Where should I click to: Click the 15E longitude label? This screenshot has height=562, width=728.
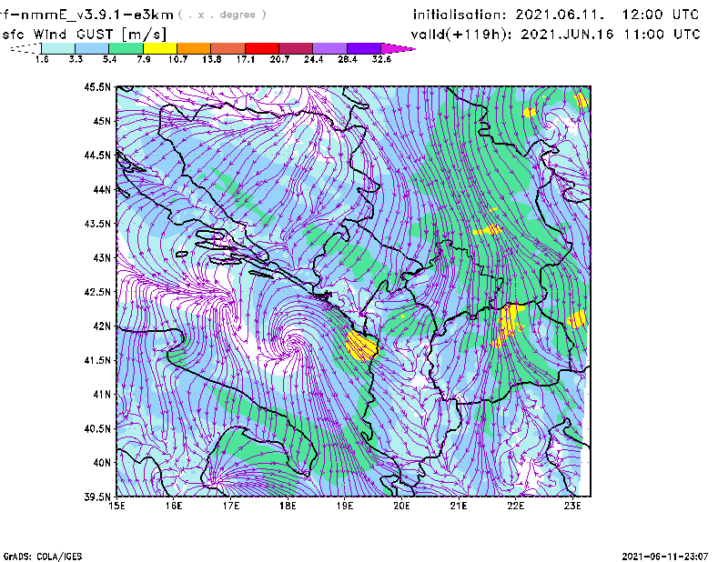[116, 506]
